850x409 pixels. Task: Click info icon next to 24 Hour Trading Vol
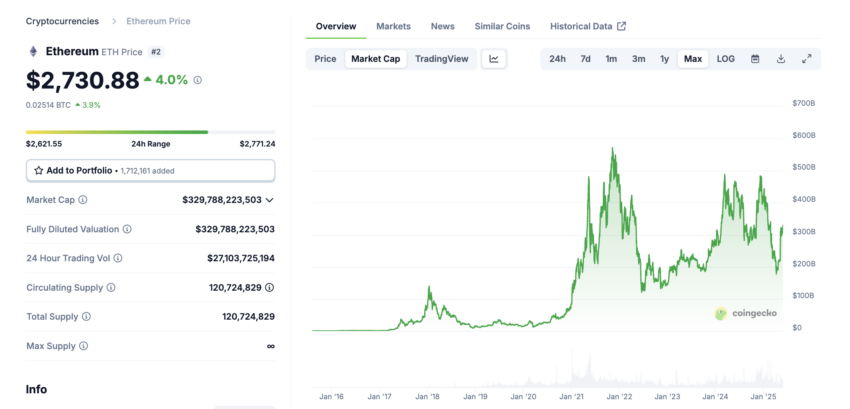coord(118,258)
